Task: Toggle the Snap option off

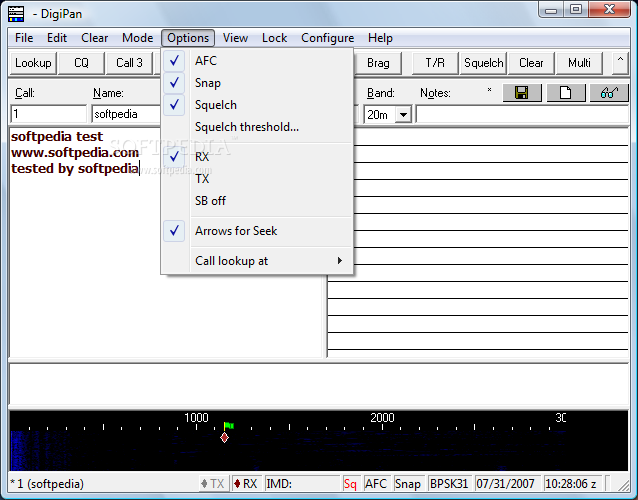Action: pos(208,83)
